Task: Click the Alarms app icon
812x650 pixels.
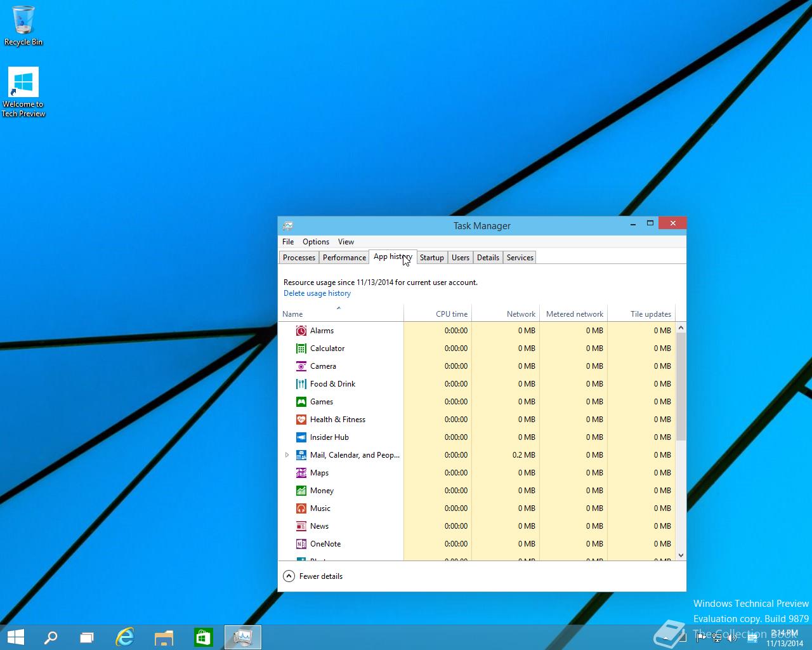Action: click(301, 331)
